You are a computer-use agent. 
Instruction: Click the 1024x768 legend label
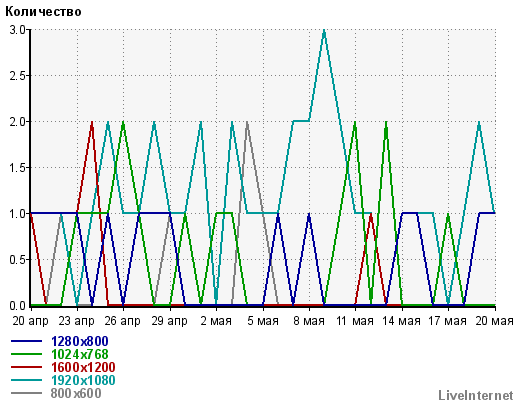[x=80, y=354]
